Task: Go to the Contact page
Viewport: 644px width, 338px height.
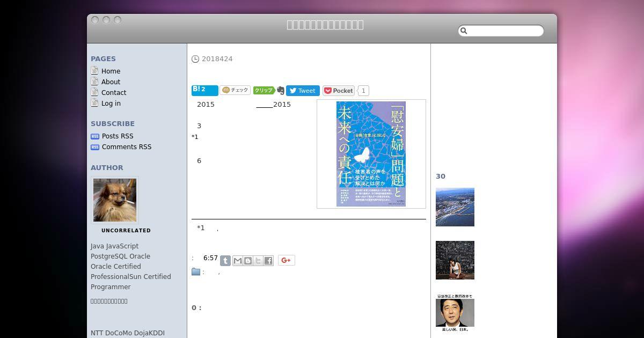Action: pyautogui.click(x=114, y=92)
